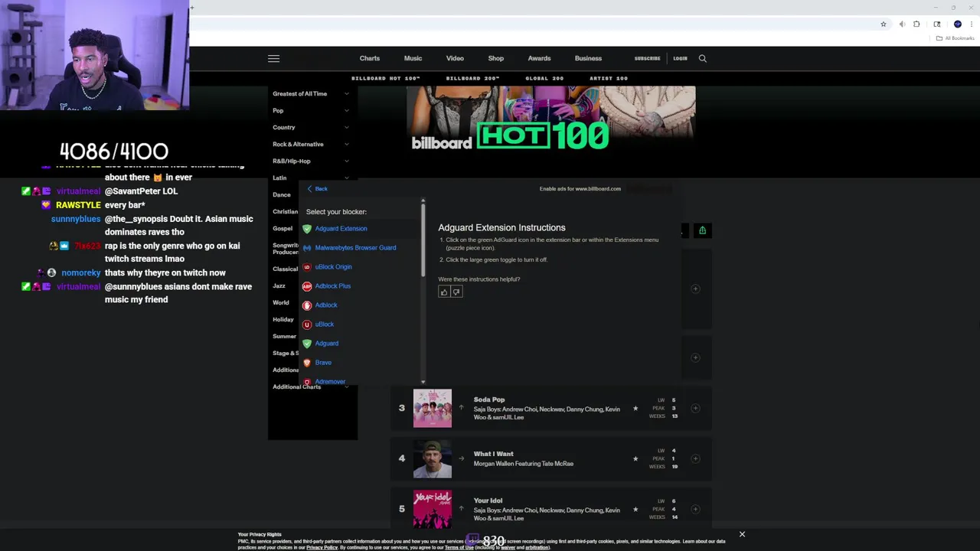Open the All Bookmarks folder

coord(955,38)
